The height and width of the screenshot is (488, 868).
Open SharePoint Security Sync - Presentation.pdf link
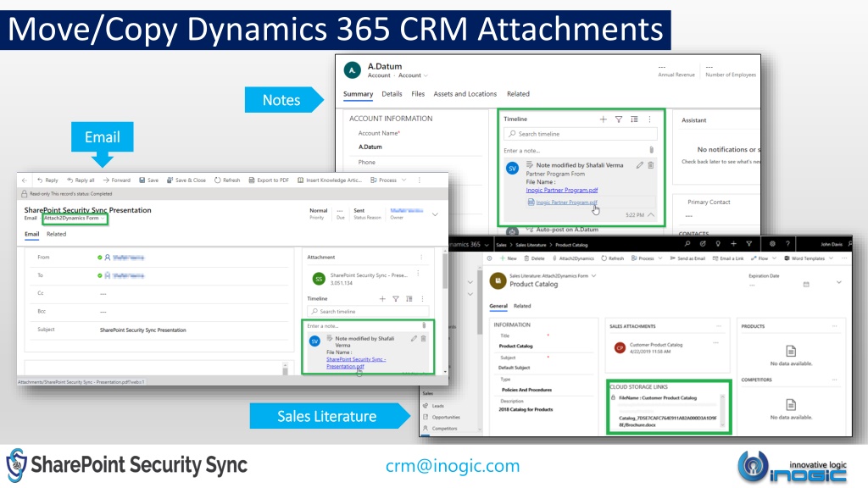coord(356,363)
